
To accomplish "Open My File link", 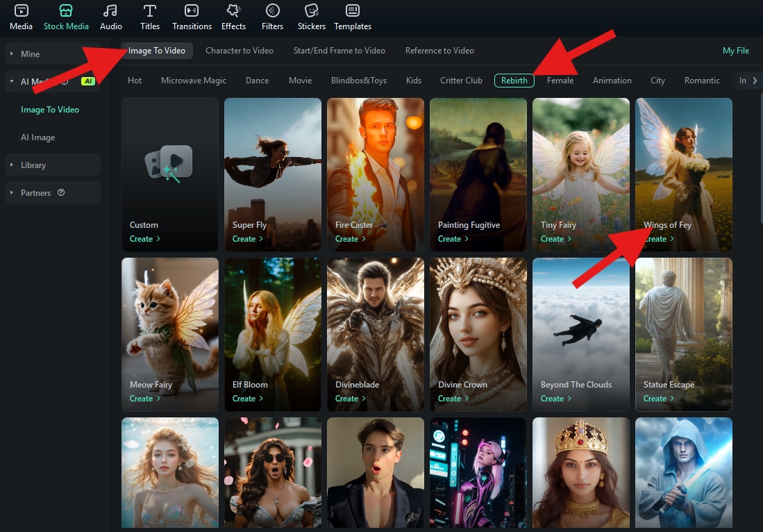I will pyautogui.click(x=736, y=51).
